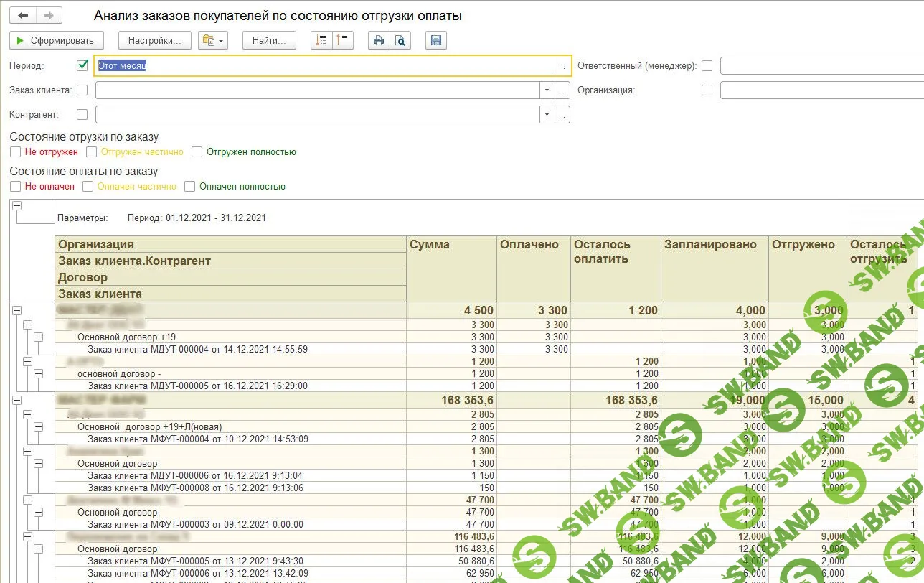
Task: Open order МФУТ-000005 от 13.12.2021 row
Action: click(x=195, y=561)
